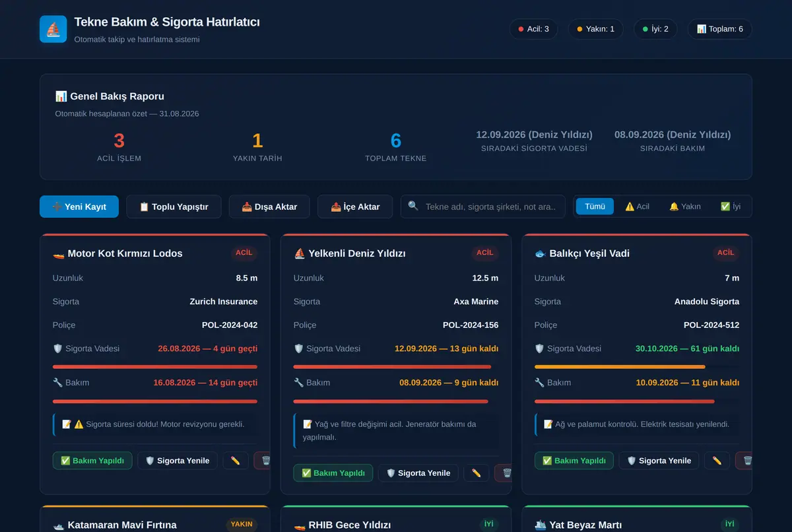
Task: Delete Motor Kot Kırmızı Lodos via trash icon
Action: pyautogui.click(x=262, y=461)
